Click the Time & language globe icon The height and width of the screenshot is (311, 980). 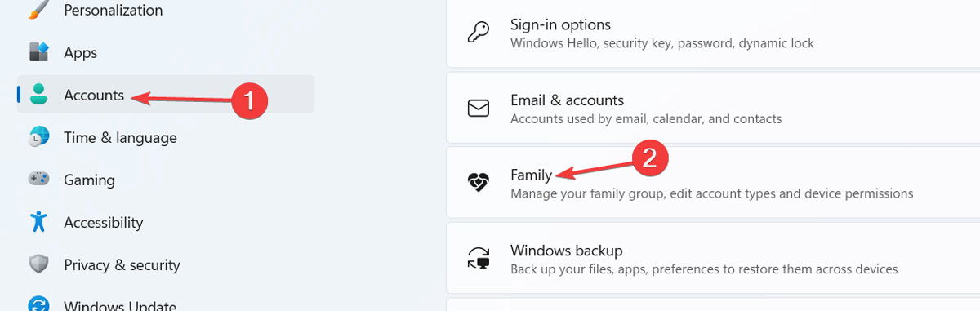[38, 137]
